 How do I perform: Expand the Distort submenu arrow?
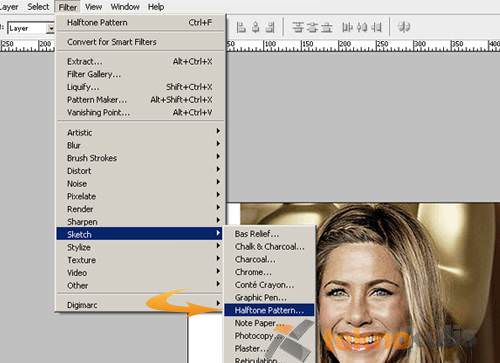(218, 169)
